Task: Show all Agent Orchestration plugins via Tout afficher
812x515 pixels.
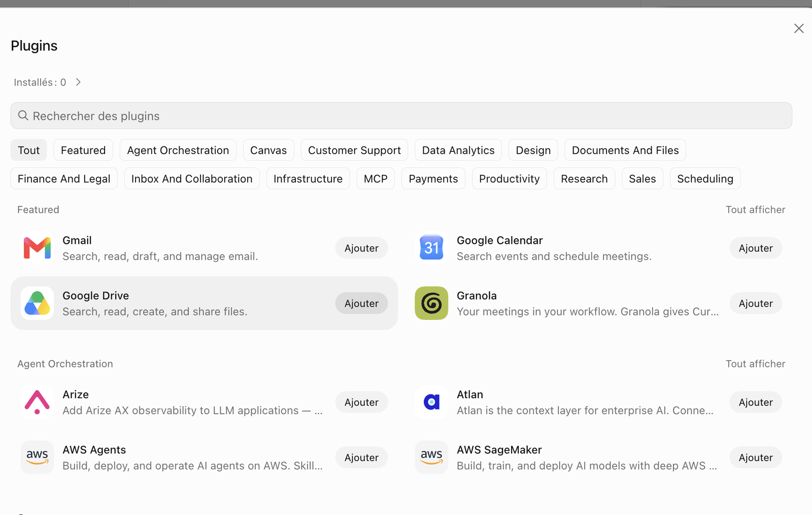Action: tap(756, 364)
